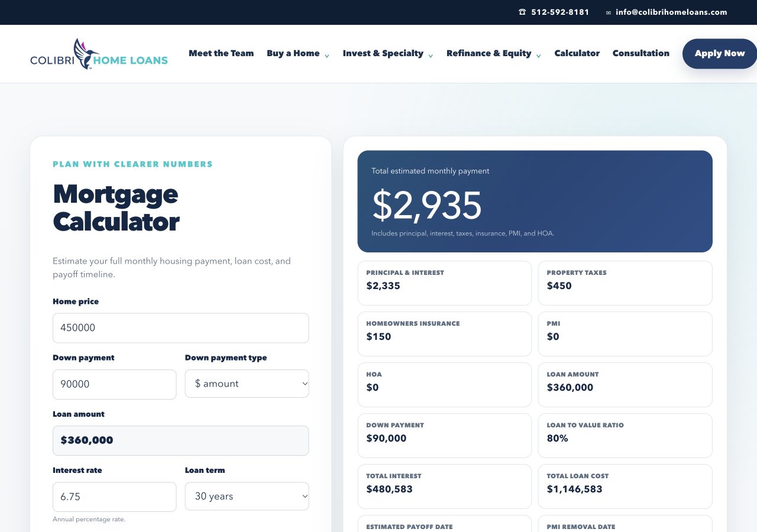Open the Consultation page

point(641,53)
